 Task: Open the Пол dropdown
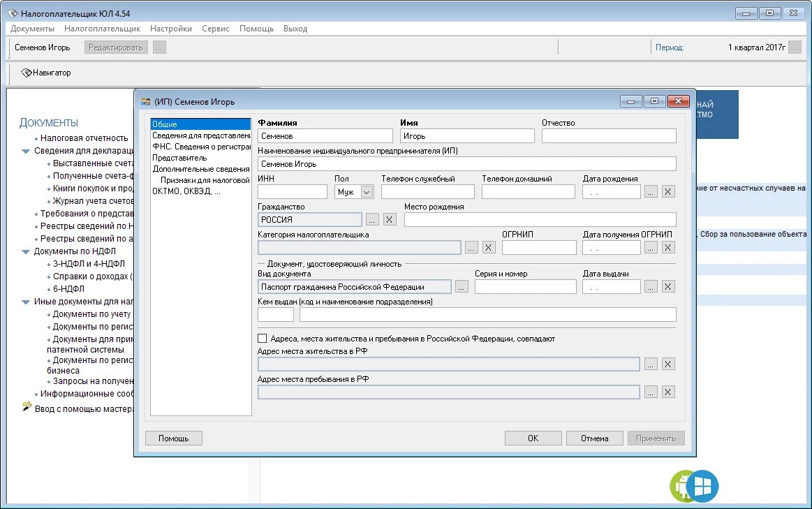coord(367,192)
